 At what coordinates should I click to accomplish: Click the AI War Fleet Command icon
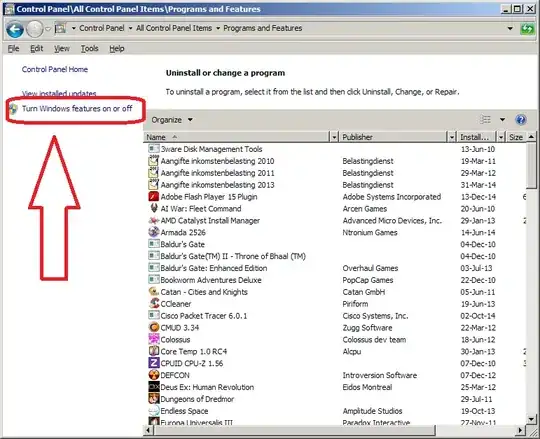click(x=154, y=208)
